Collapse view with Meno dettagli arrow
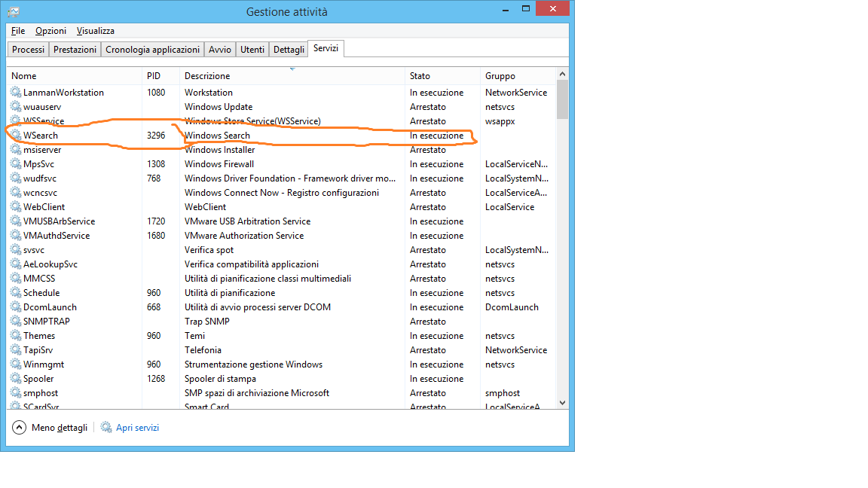This screenshot has height=488, width=868. pos(19,427)
